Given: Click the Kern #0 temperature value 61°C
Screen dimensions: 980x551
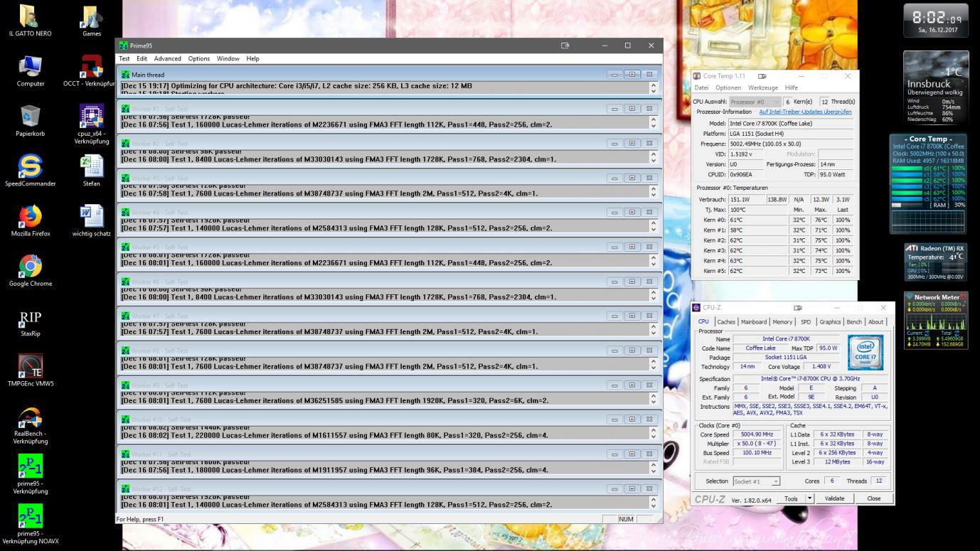Looking at the screenshot, I should tap(737, 220).
